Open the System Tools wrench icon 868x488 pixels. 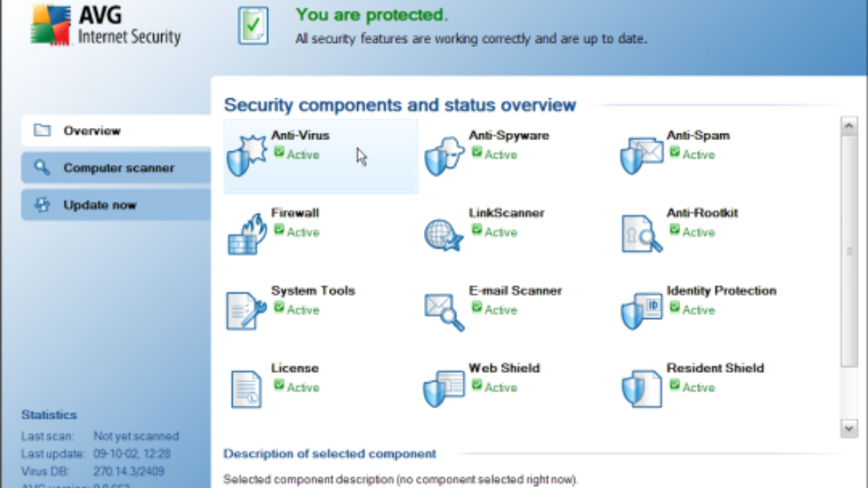click(x=247, y=311)
